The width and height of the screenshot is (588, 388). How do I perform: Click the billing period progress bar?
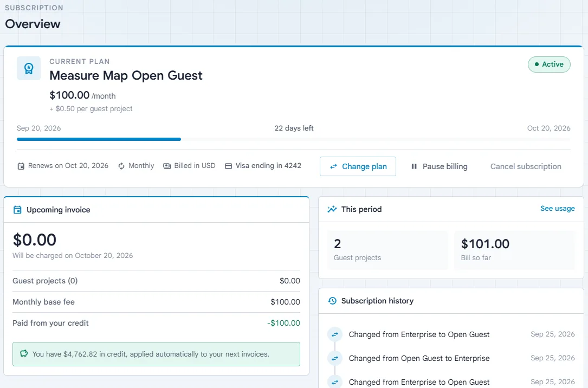coord(294,139)
